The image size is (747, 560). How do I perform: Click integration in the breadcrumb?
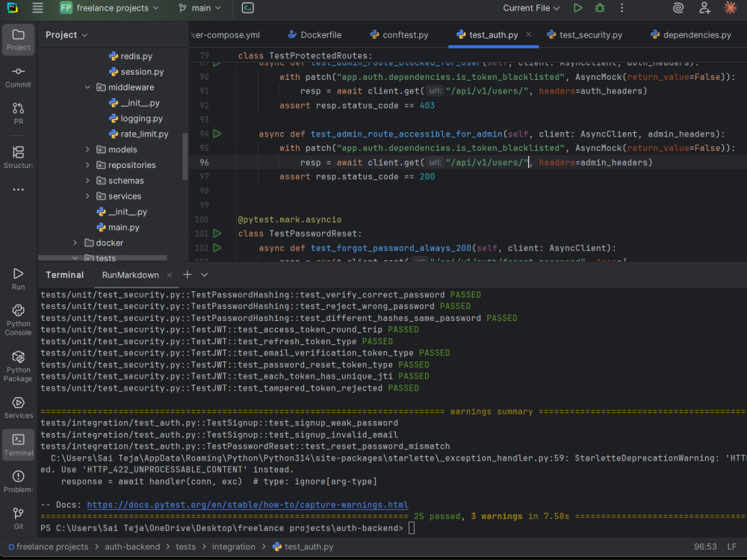[x=233, y=547]
